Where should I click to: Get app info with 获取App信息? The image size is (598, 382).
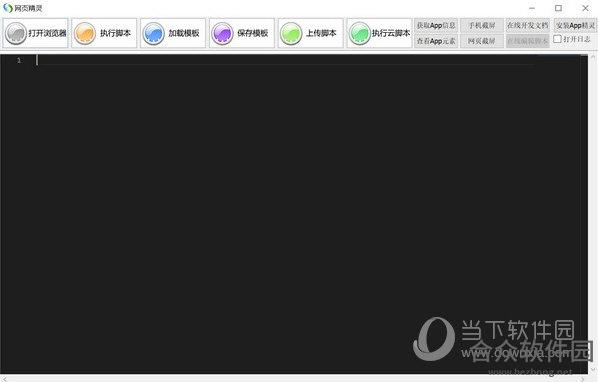(x=436, y=26)
